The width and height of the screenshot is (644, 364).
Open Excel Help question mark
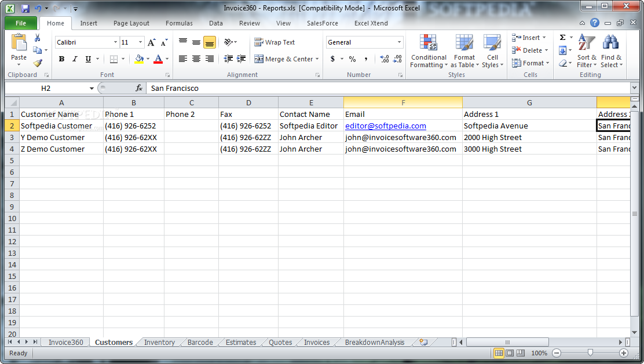click(594, 23)
